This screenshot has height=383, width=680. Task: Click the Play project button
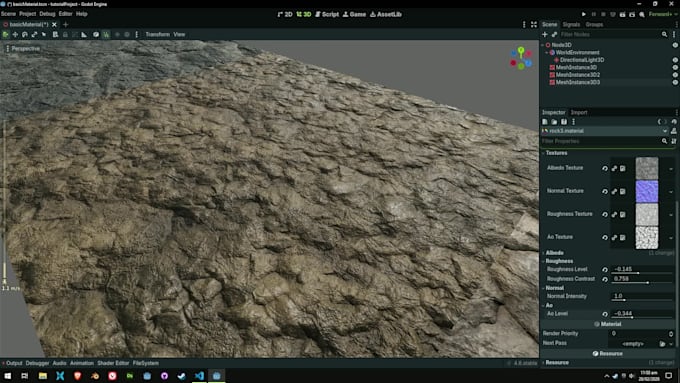point(584,14)
